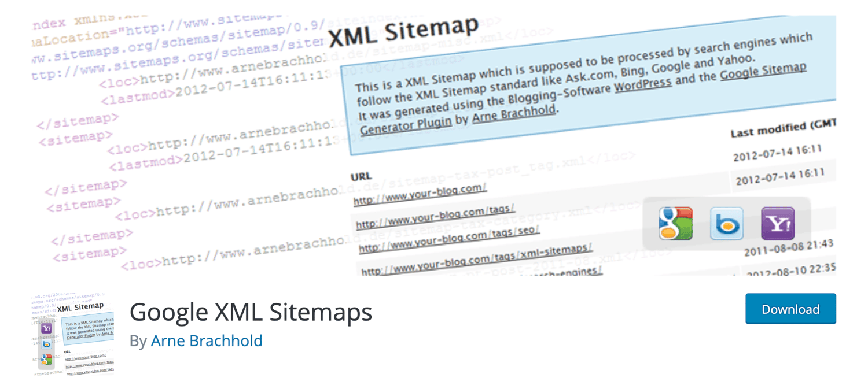The width and height of the screenshot is (868, 389).
Task: Click the XML Sitemap title in plugin thumbnail
Action: coord(80,307)
